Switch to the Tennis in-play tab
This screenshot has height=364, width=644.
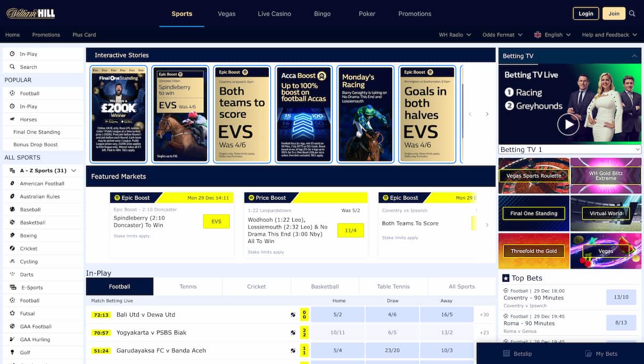[188, 286]
